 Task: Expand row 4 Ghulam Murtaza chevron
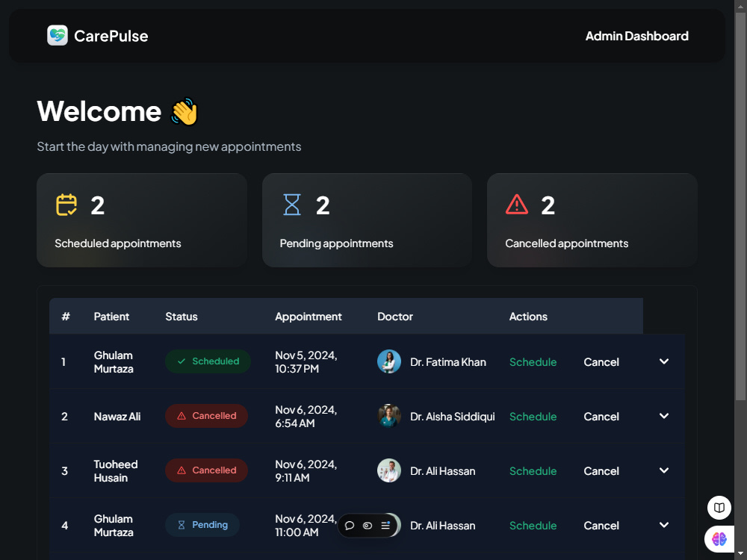(663, 525)
